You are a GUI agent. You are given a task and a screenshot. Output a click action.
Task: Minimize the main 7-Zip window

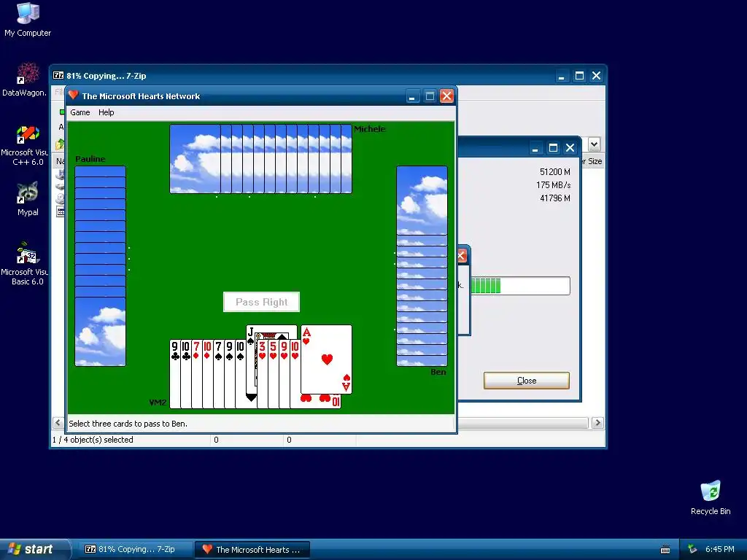(562, 76)
